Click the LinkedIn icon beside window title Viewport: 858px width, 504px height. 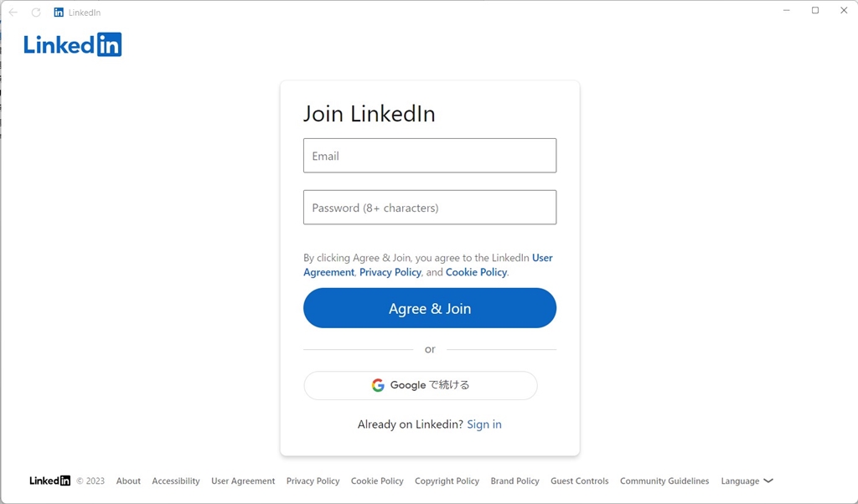click(59, 12)
